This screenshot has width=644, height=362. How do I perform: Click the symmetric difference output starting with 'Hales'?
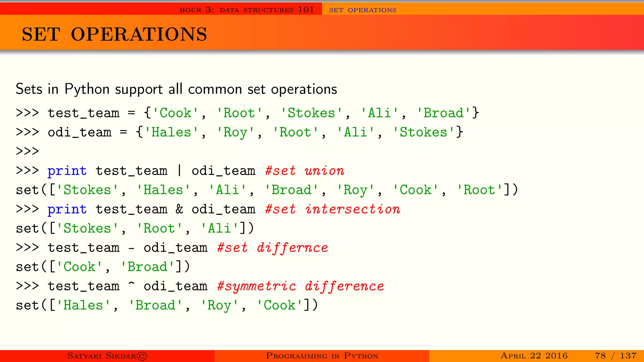tap(167, 305)
